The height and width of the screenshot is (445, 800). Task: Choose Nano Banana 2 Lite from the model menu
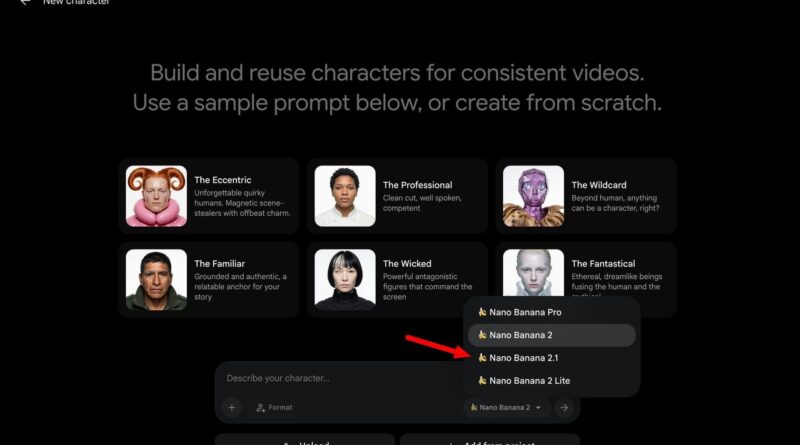click(x=552, y=381)
